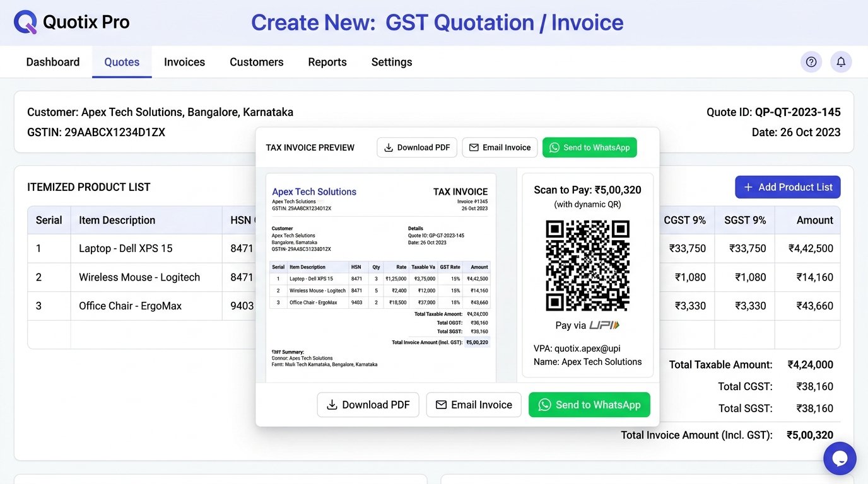Click the TAX INVOICE PREVIEW title
Image resolution: width=868 pixels, height=484 pixels.
click(310, 147)
